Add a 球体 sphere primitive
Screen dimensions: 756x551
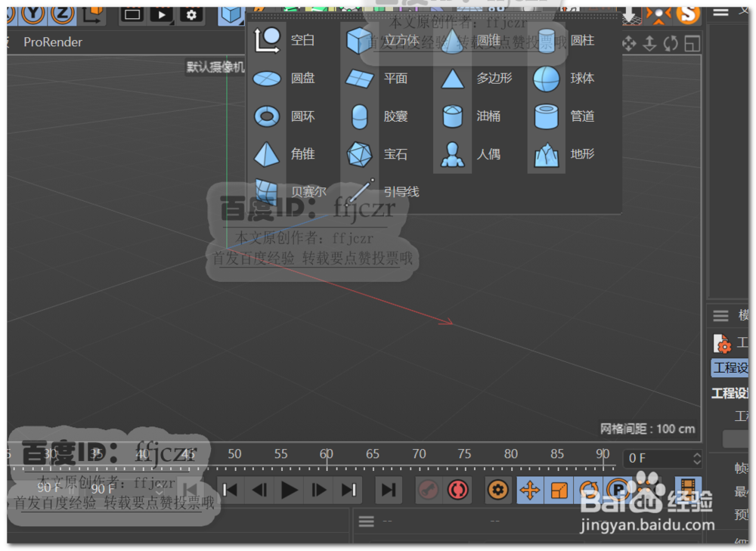[x=547, y=79]
